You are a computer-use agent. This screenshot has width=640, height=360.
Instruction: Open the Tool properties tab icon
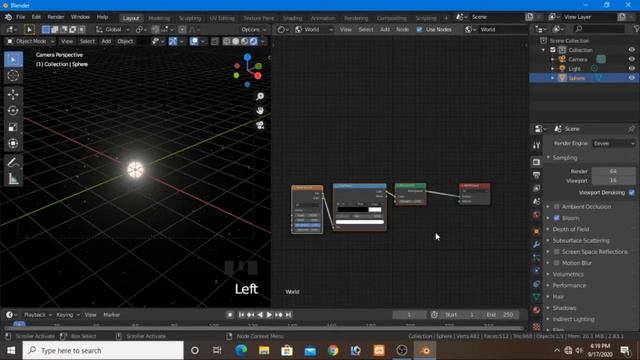(536, 145)
